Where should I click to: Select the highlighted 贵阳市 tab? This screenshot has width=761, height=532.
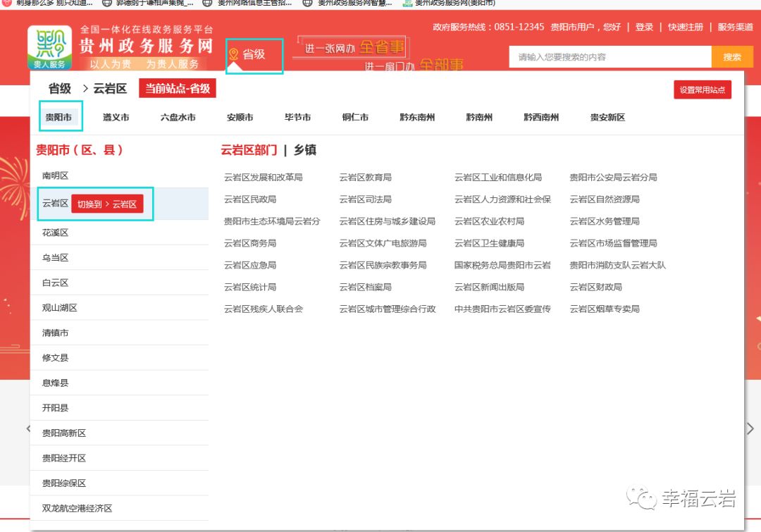click(59, 118)
